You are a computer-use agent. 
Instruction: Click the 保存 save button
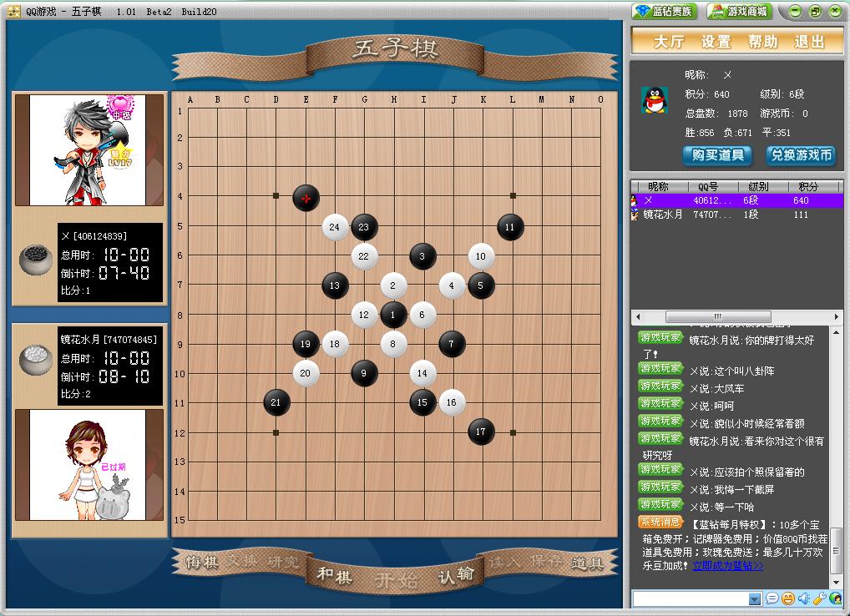coord(545,559)
